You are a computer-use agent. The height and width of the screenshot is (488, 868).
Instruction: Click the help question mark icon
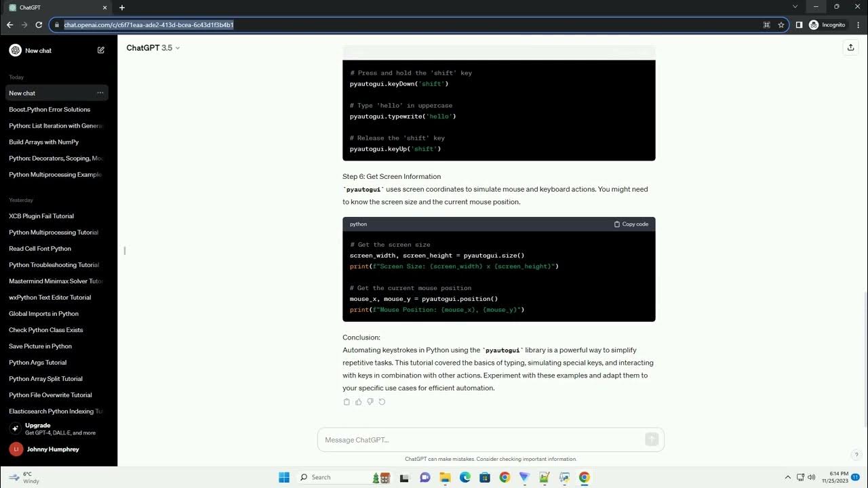coord(856,455)
